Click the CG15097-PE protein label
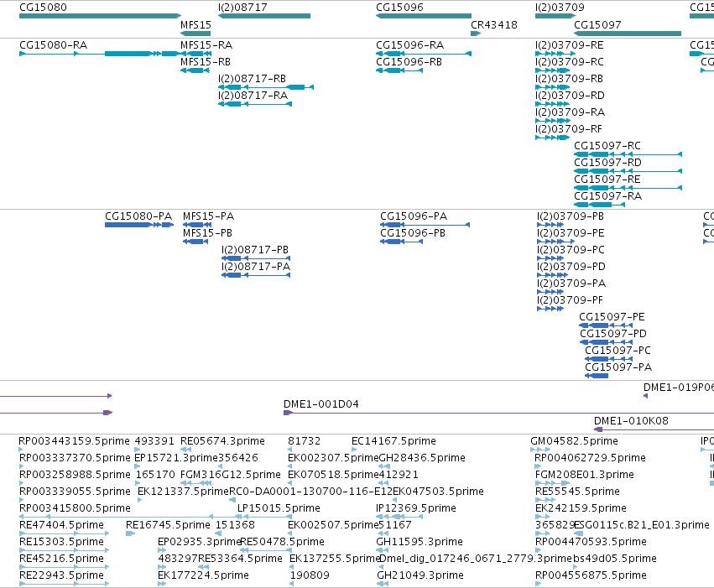The height and width of the screenshot is (588, 714). click(612, 317)
